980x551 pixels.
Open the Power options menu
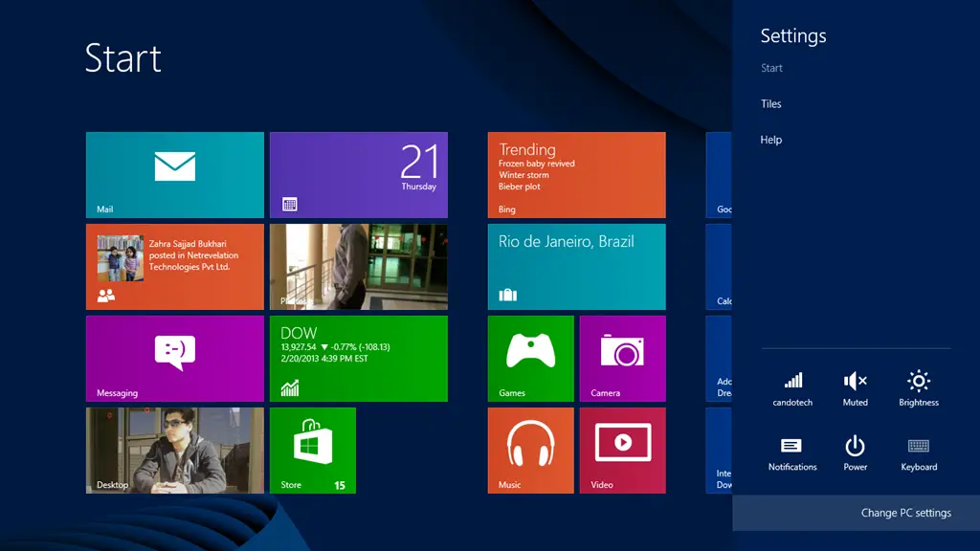click(856, 452)
